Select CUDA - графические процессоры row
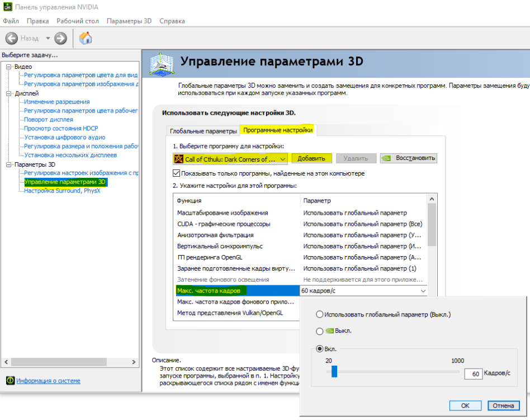This screenshot has width=530, height=420. point(300,224)
